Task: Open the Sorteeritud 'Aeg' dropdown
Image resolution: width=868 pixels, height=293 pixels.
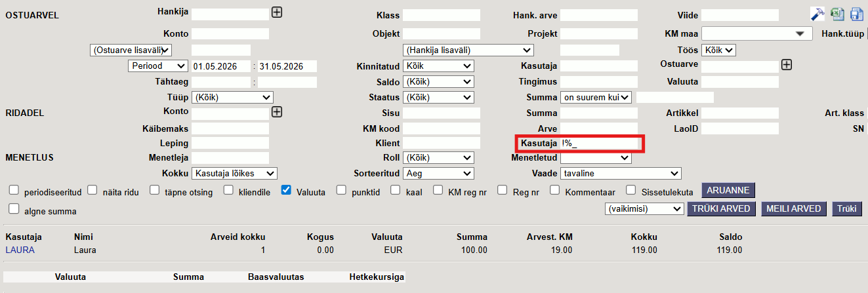Action: (x=438, y=173)
